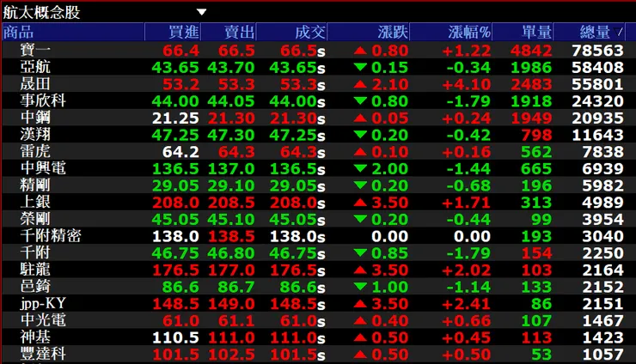Select the 事欣科 stock name

click(43, 101)
